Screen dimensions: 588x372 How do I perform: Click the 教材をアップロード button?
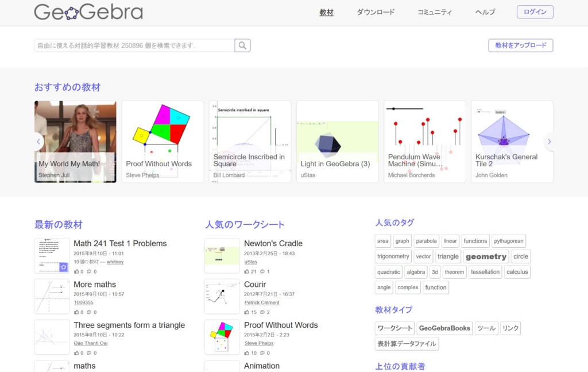520,45
